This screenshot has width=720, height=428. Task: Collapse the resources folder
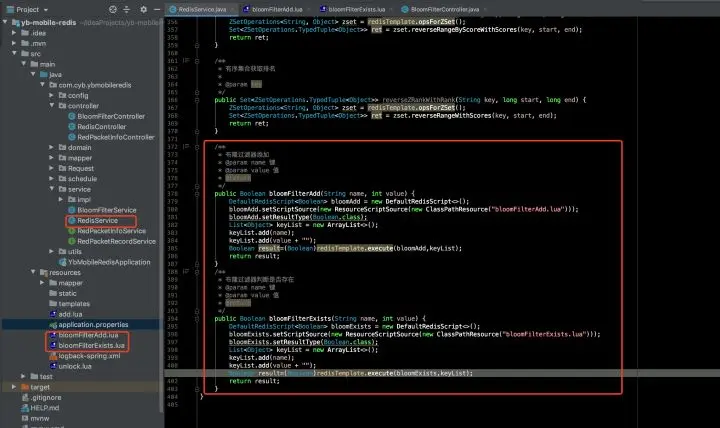click(33, 272)
